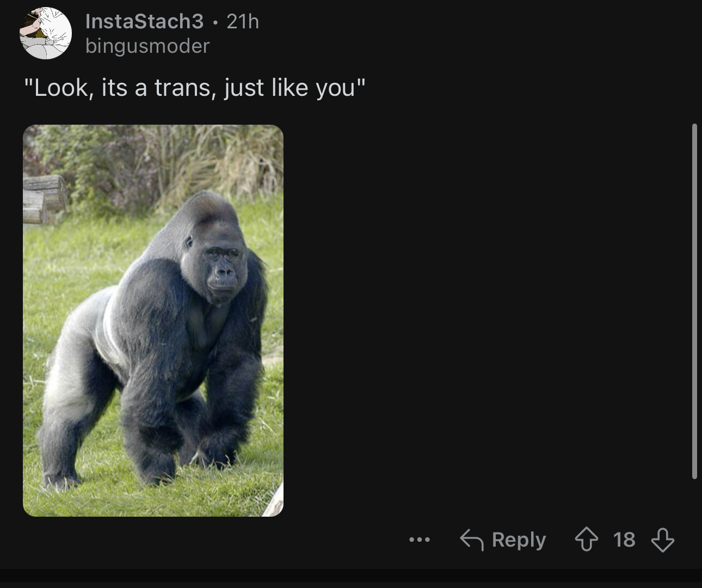Open the three-dot more options menu
This screenshot has width=702, height=588.
click(x=419, y=540)
